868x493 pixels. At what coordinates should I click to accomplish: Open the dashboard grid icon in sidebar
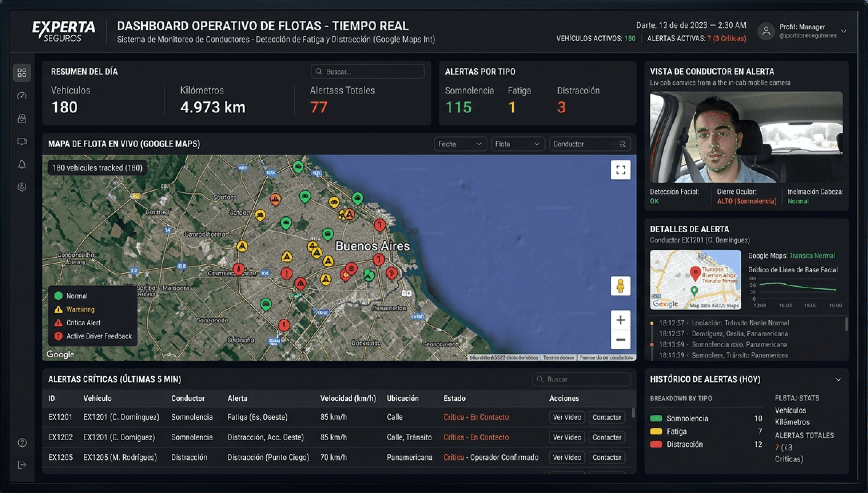coord(22,73)
